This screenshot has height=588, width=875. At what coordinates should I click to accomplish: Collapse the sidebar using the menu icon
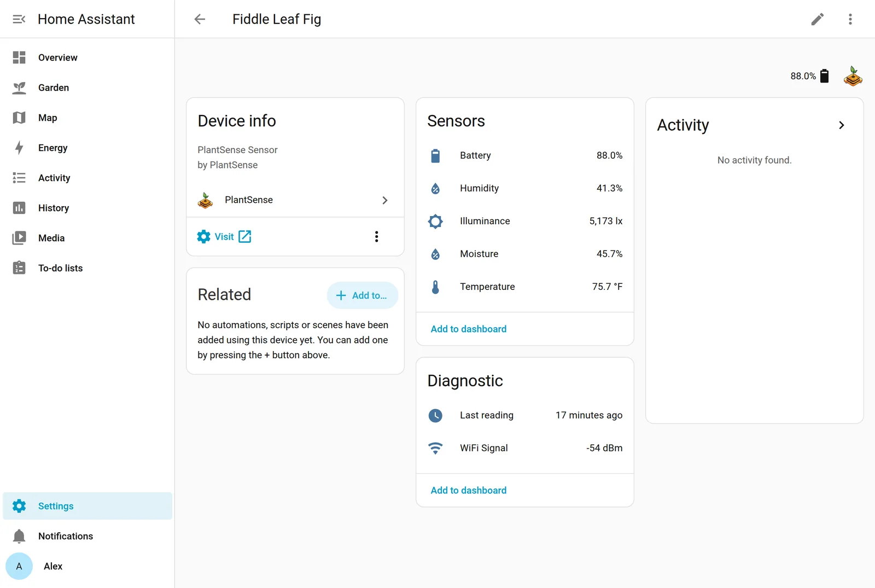coord(19,19)
